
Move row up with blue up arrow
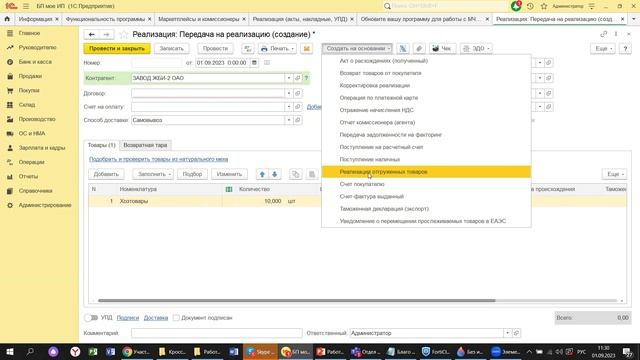click(262, 174)
